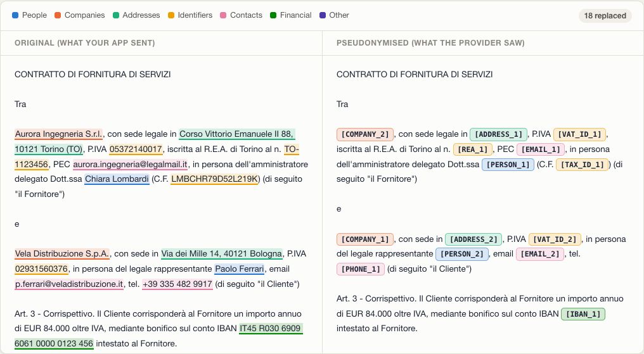Screen dimensions: 644x354
Task: Click the green Financial legend swatch
Action: click(x=273, y=15)
